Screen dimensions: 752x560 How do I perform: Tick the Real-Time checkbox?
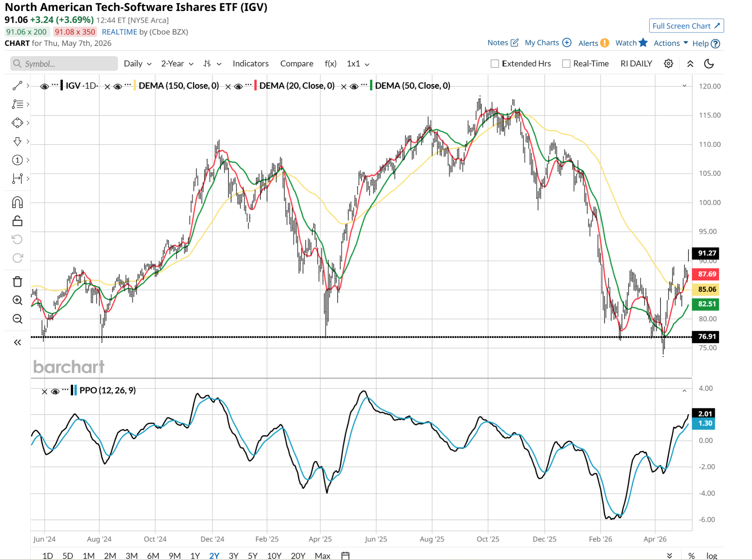pyautogui.click(x=566, y=64)
